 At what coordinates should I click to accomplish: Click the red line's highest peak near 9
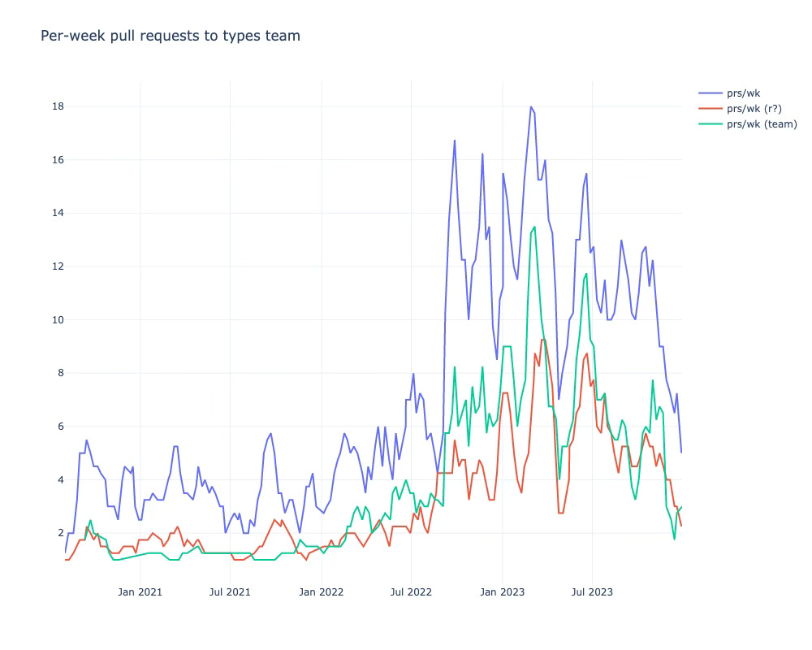tap(542, 340)
